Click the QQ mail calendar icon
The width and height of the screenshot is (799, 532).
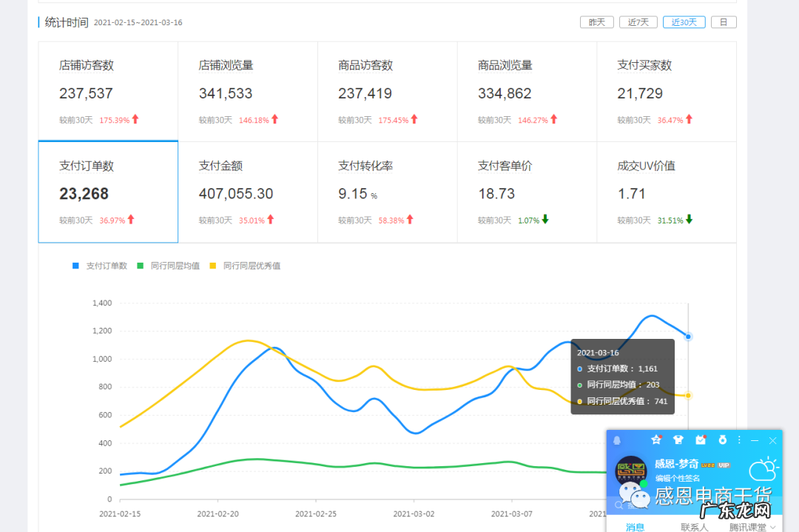[701, 440]
